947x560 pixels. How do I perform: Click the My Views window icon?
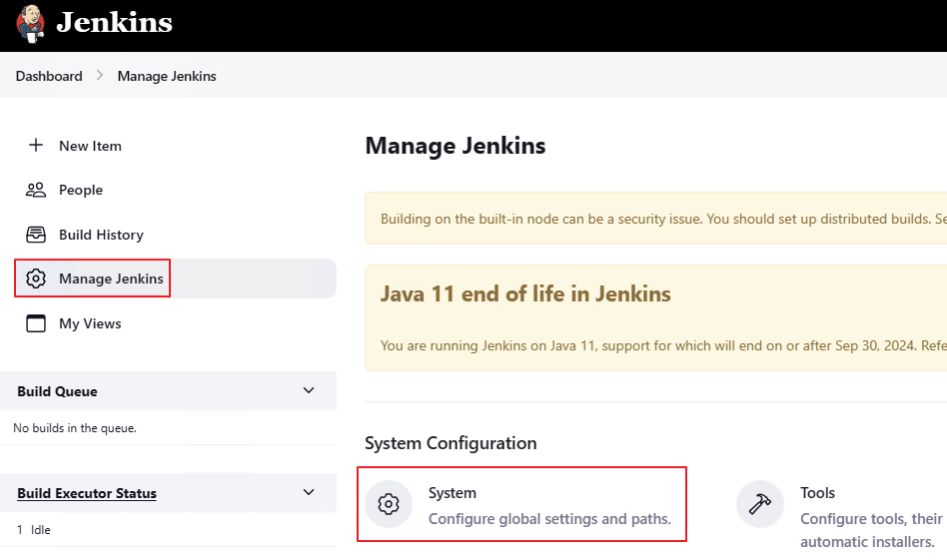click(x=36, y=323)
